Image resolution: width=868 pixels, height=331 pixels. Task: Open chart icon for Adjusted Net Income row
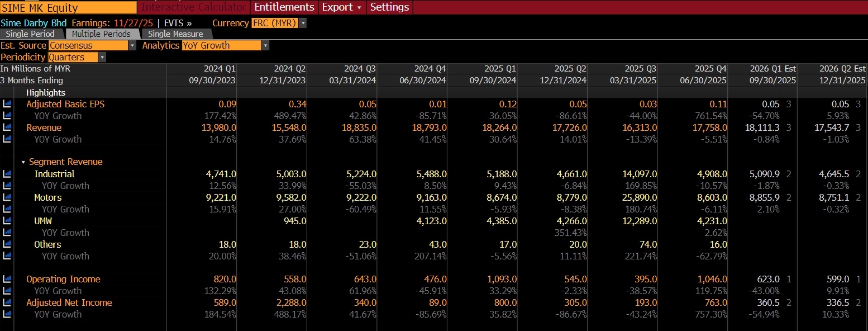pos(7,302)
